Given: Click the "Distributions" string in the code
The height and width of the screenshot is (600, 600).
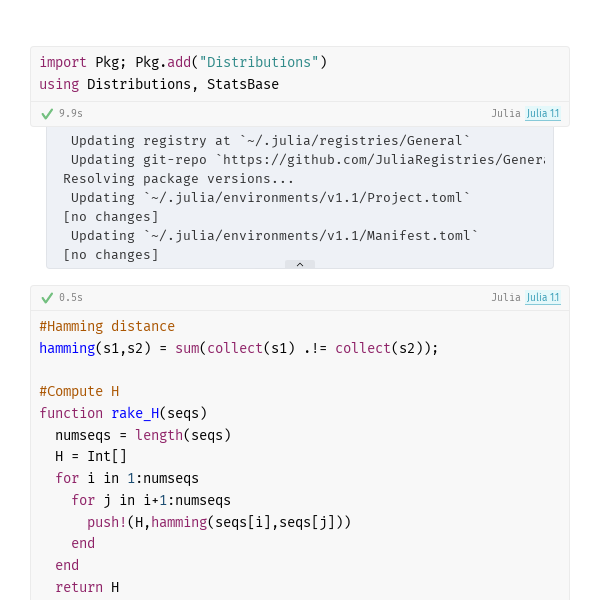Looking at the screenshot, I should pos(259,62).
